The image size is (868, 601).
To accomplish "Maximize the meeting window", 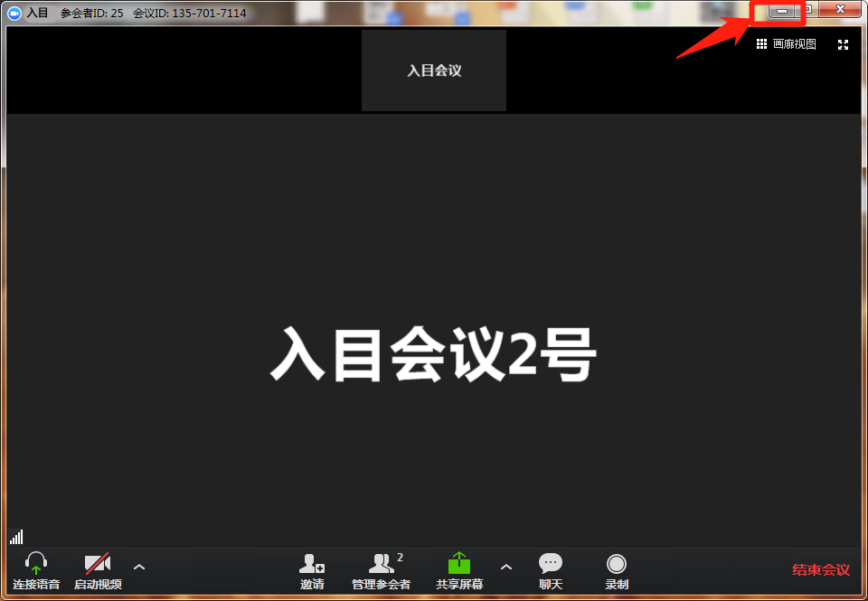I will (809, 10).
